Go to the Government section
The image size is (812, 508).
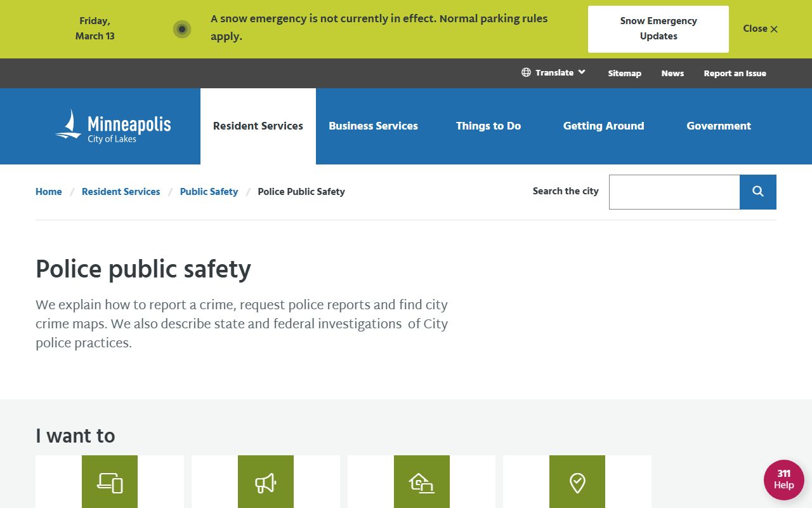click(718, 126)
